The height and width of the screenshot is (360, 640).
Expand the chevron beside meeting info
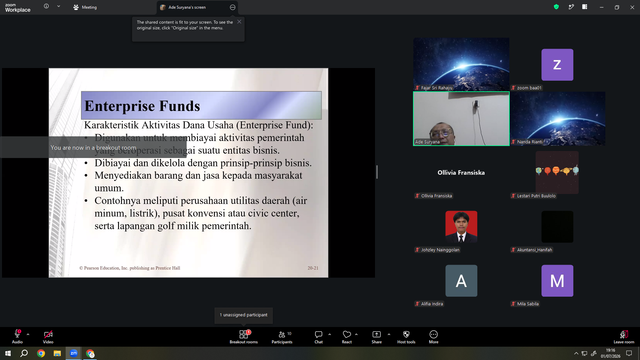coord(58,7)
